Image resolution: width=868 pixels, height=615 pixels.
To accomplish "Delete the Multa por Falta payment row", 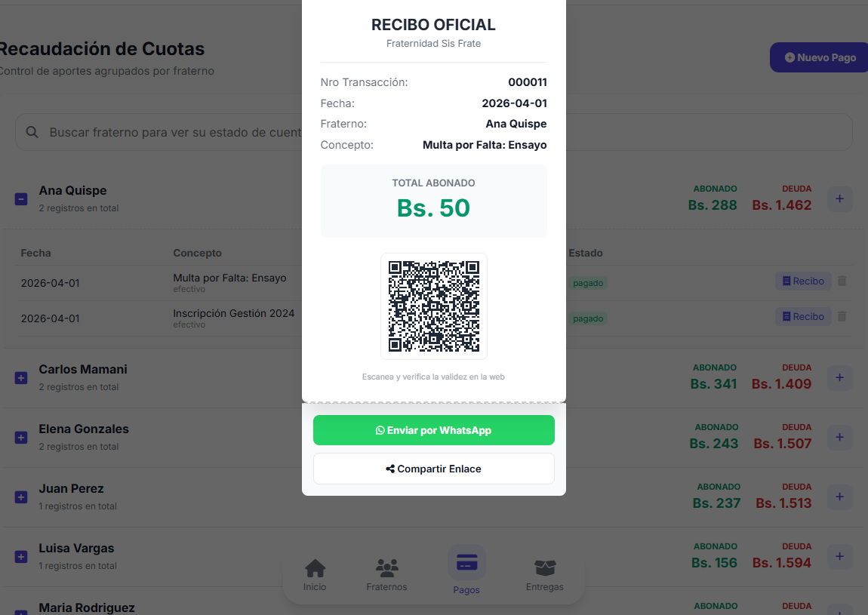I will [x=842, y=281].
